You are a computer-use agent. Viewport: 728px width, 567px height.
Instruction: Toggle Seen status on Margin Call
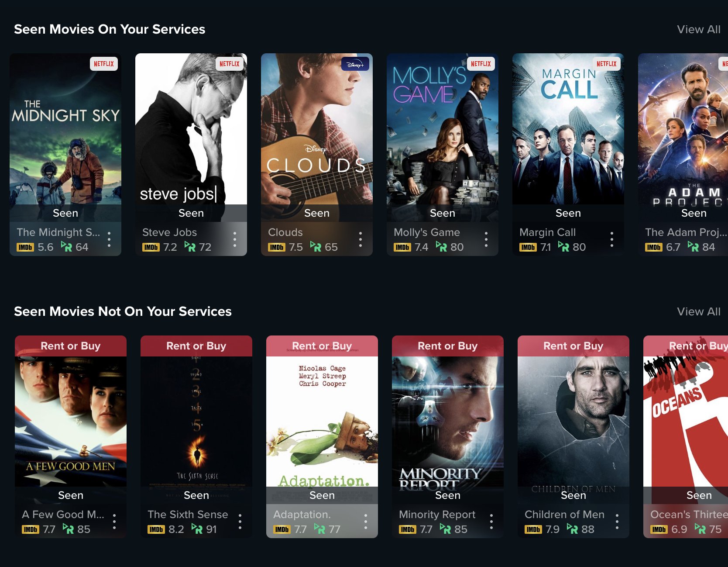(568, 213)
